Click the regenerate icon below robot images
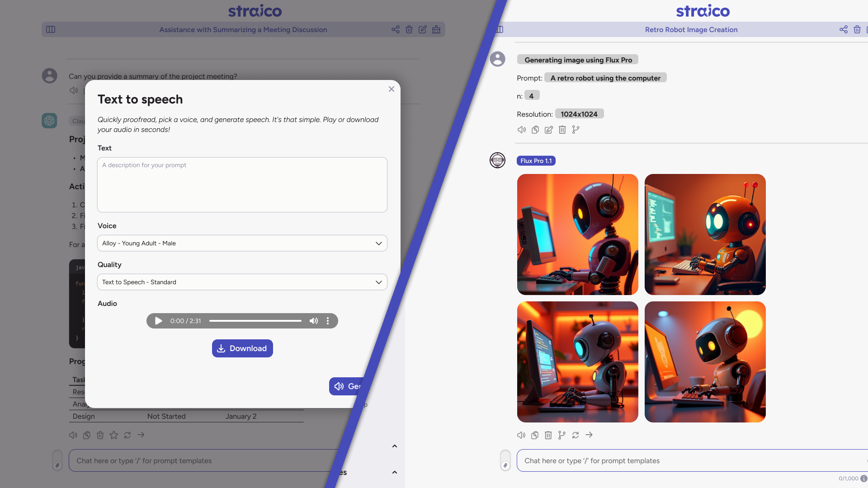 coord(576,435)
